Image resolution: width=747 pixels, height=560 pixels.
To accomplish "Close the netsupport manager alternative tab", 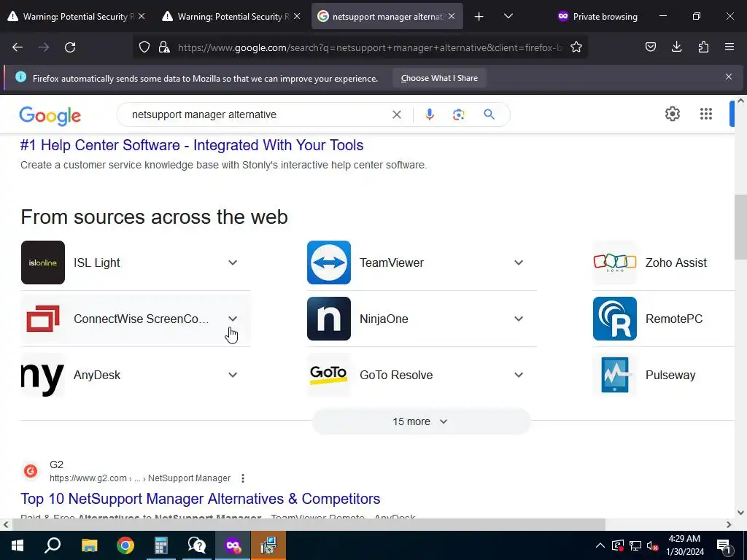I will click(x=452, y=17).
